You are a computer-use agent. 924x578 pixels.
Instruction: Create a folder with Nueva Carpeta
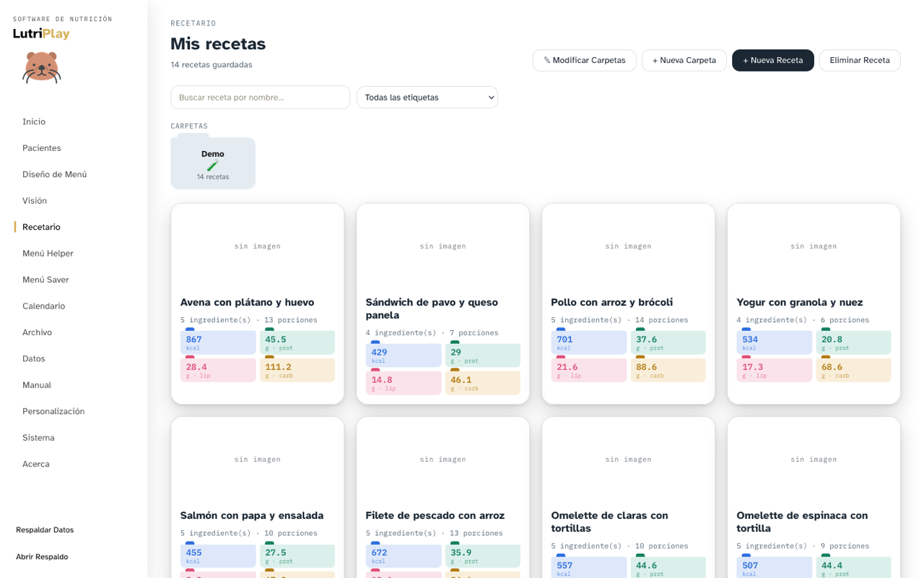pyautogui.click(x=684, y=61)
